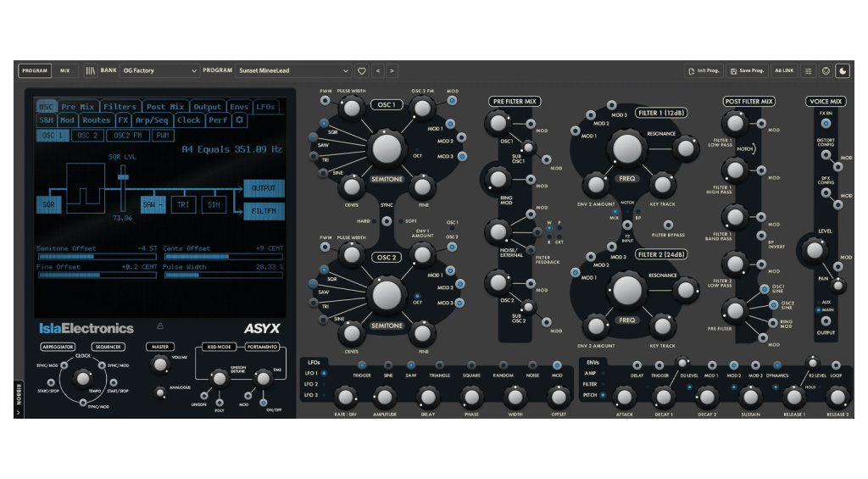Click the Fine Offset bar
This screenshot has height=479, width=868.
point(97,276)
